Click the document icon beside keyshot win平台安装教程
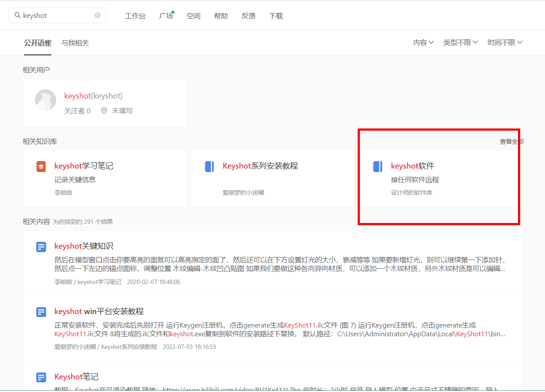This screenshot has height=392, width=545. pyautogui.click(x=41, y=312)
